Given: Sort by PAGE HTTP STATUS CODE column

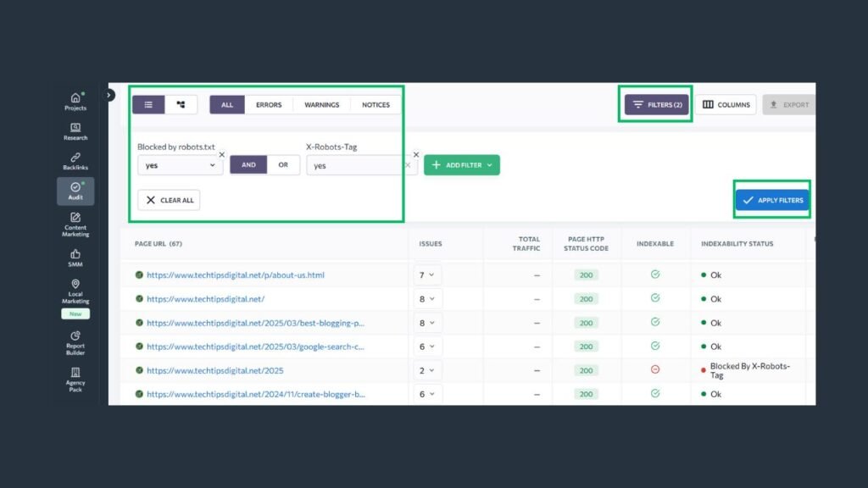Looking at the screenshot, I should [587, 243].
